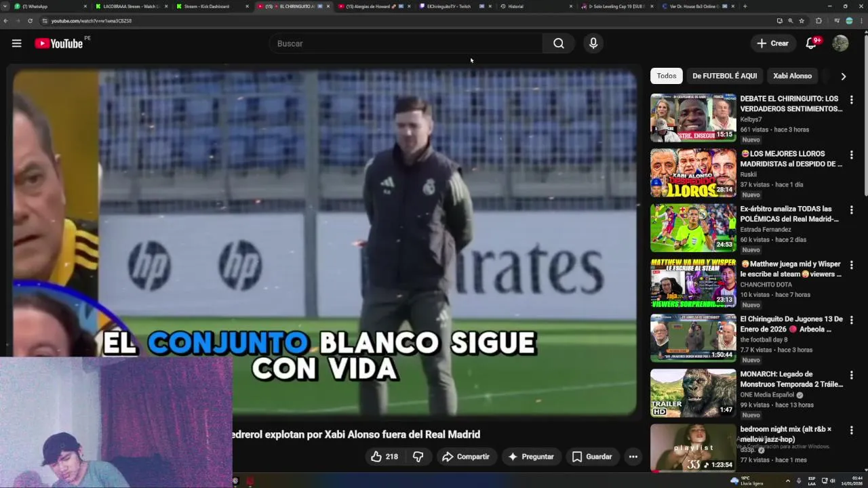Screen dimensions: 868x488
Task: Open options menu for DEBATE EL CHIRINGUITO video
Action: tap(851, 100)
